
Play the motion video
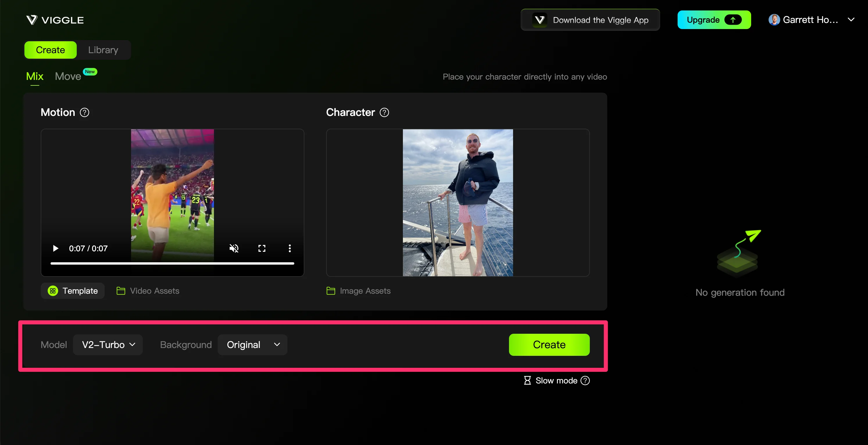56,248
